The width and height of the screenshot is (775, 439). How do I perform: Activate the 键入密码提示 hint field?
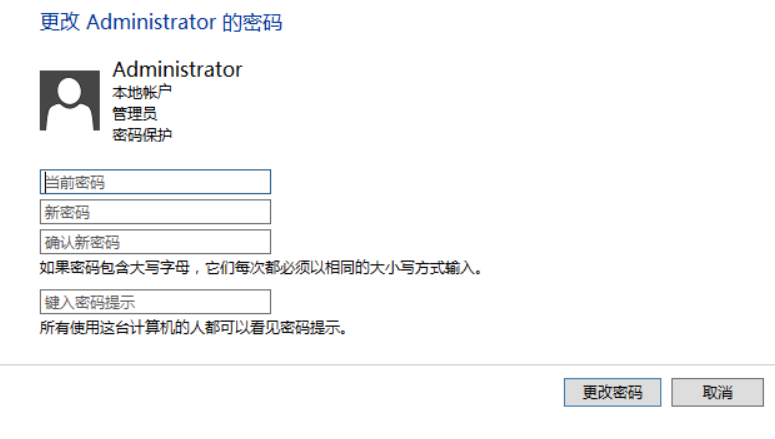(x=155, y=302)
